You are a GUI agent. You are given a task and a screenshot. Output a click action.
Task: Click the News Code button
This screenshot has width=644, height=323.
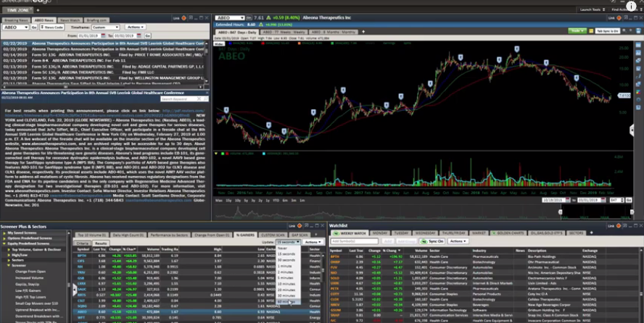pyautogui.click(x=52, y=27)
